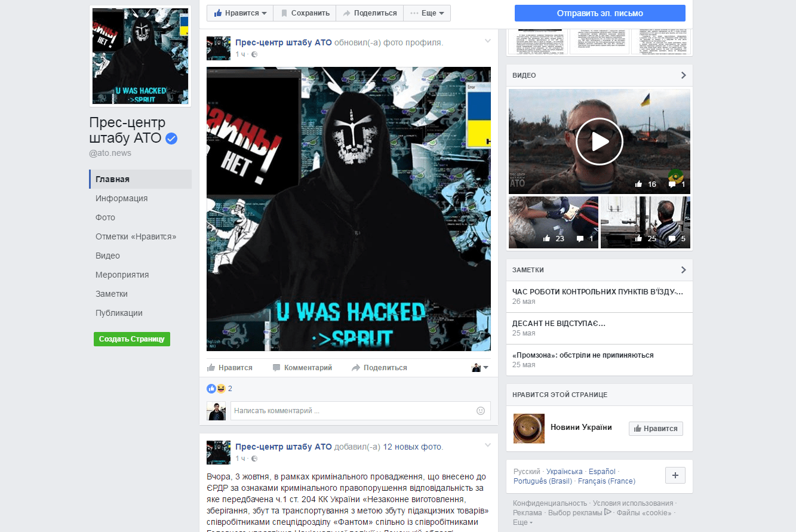
Task: Click the page name link on second post
Action: point(284,447)
